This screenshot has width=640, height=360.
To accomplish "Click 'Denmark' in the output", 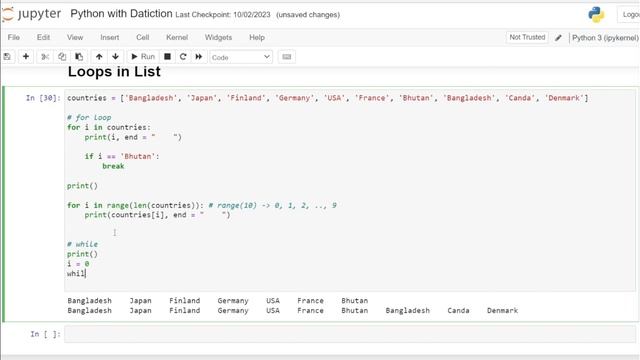I will coord(502,311).
